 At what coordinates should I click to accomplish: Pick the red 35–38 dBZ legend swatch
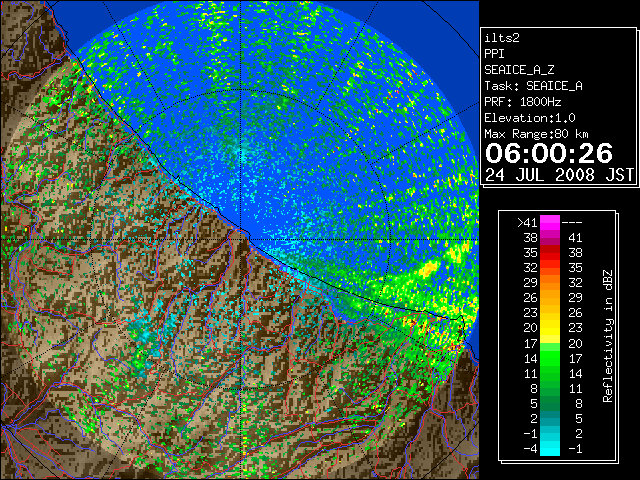pyautogui.click(x=550, y=253)
